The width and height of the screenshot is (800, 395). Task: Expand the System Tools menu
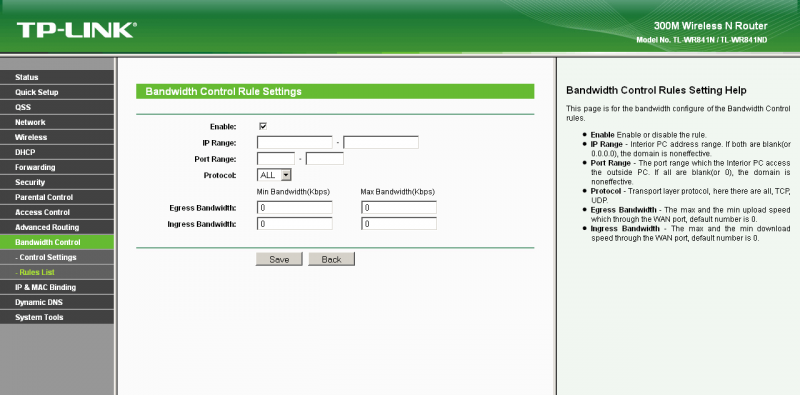[57, 317]
